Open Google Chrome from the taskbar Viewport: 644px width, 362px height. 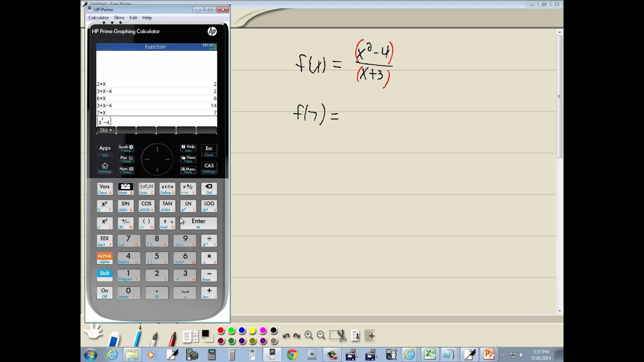click(x=292, y=355)
